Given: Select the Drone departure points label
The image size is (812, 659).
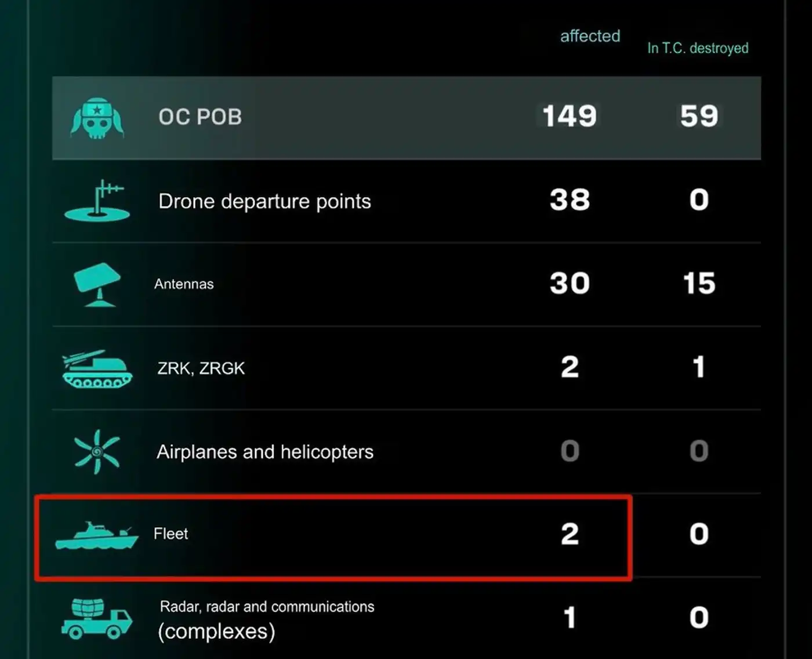Looking at the screenshot, I should pos(264,201).
